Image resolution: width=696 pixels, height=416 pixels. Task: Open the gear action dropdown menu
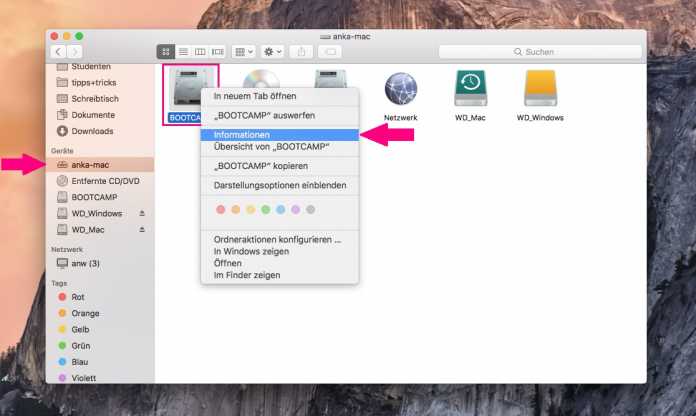273,51
